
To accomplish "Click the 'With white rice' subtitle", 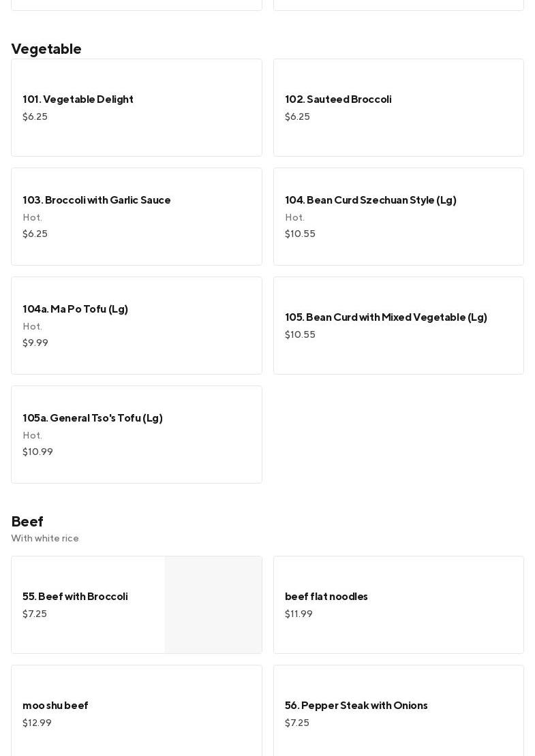I will click(x=45, y=539).
